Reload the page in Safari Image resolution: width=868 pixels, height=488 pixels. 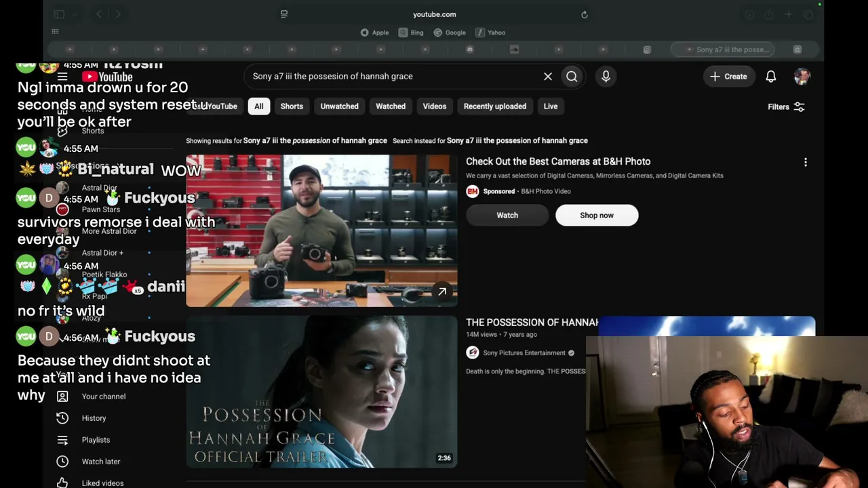tap(584, 14)
